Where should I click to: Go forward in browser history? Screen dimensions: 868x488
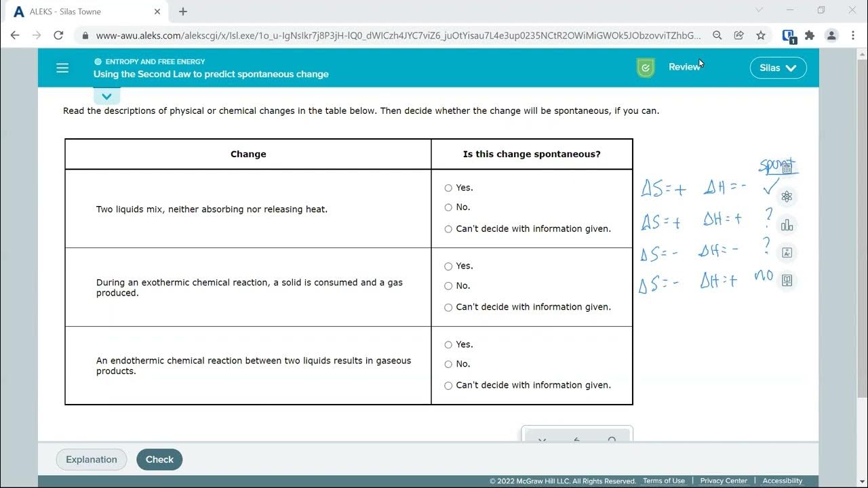click(37, 35)
